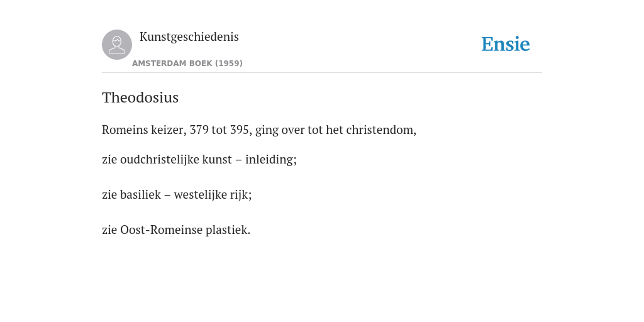Screen dimensions: 644x322
Task: Click the word 'christendom' in the description
Action: (x=380, y=130)
